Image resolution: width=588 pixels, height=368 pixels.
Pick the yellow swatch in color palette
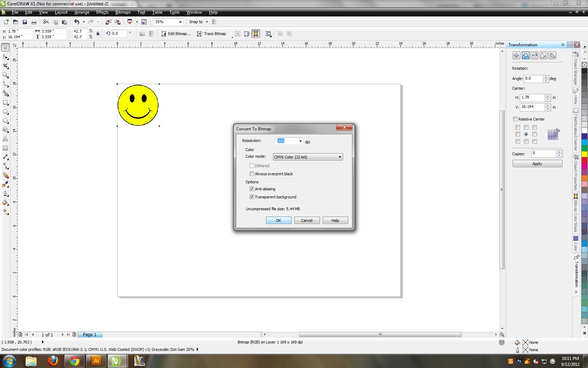pyautogui.click(x=584, y=154)
